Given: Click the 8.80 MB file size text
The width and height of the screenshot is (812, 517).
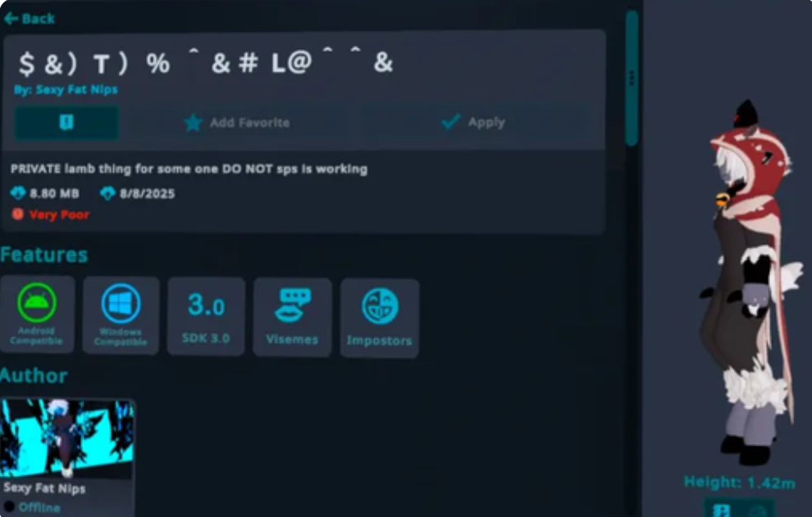Looking at the screenshot, I should point(54,194).
